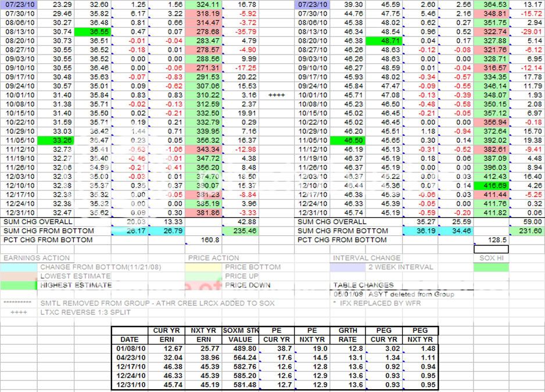Select the TABLE CHANGES heading
The width and height of the screenshot is (545, 392).
363,285
